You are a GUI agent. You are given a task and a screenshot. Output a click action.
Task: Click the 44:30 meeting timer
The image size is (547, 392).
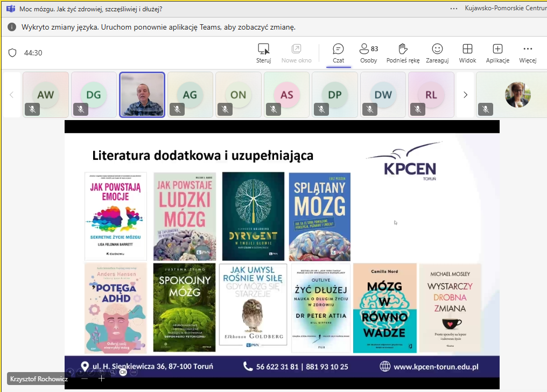pyautogui.click(x=33, y=53)
